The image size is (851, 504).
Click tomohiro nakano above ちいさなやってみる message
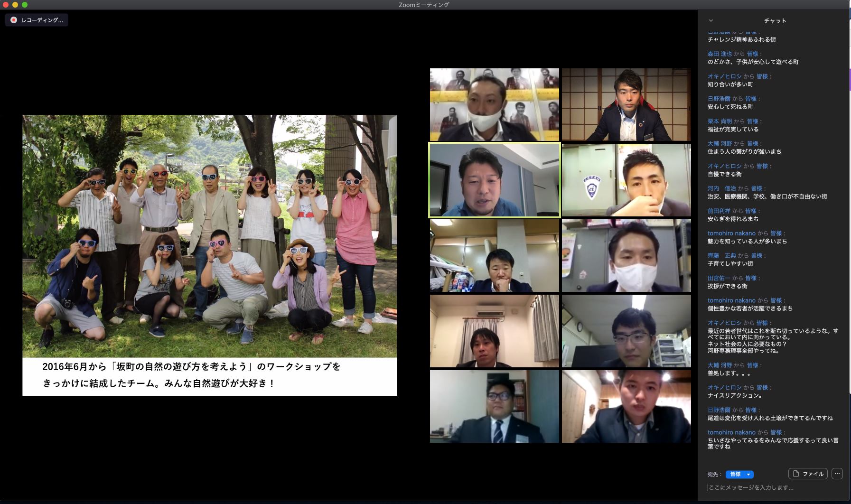pos(731,432)
